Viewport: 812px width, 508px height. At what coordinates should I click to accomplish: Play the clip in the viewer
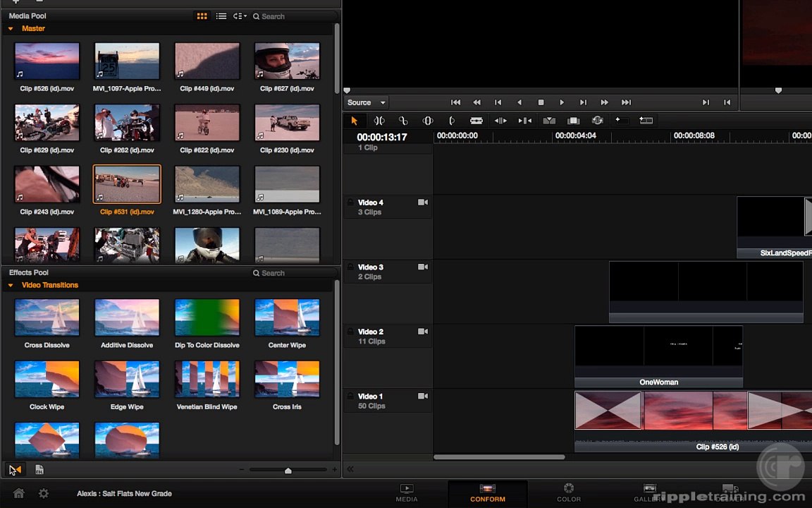coord(562,102)
